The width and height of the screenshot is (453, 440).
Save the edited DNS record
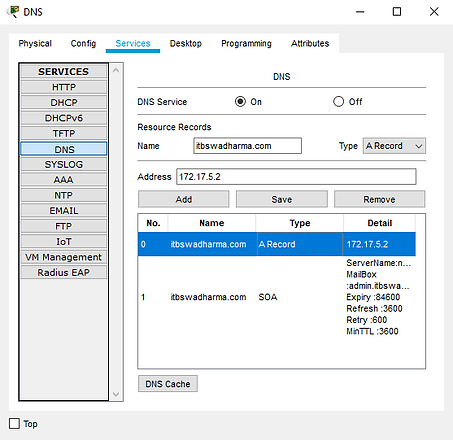click(282, 199)
